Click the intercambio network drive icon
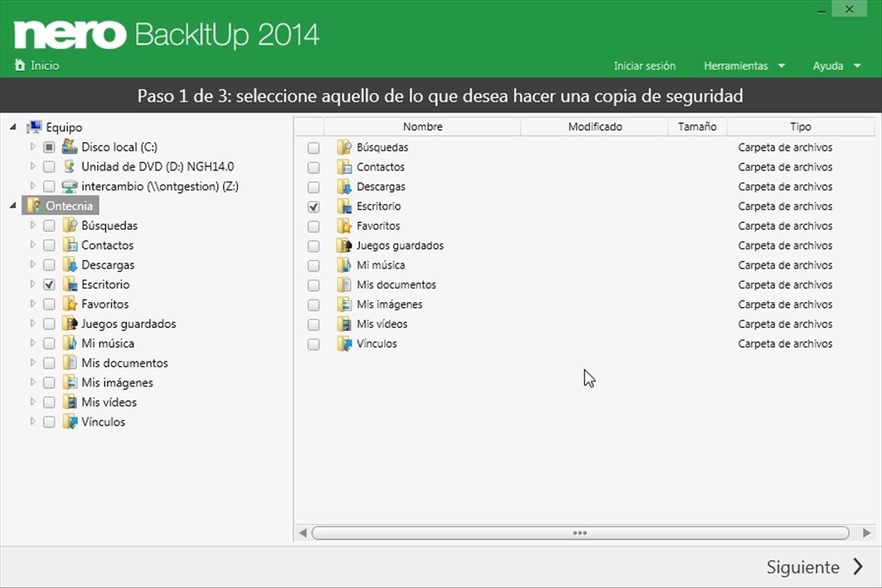The image size is (882, 588). (70, 187)
